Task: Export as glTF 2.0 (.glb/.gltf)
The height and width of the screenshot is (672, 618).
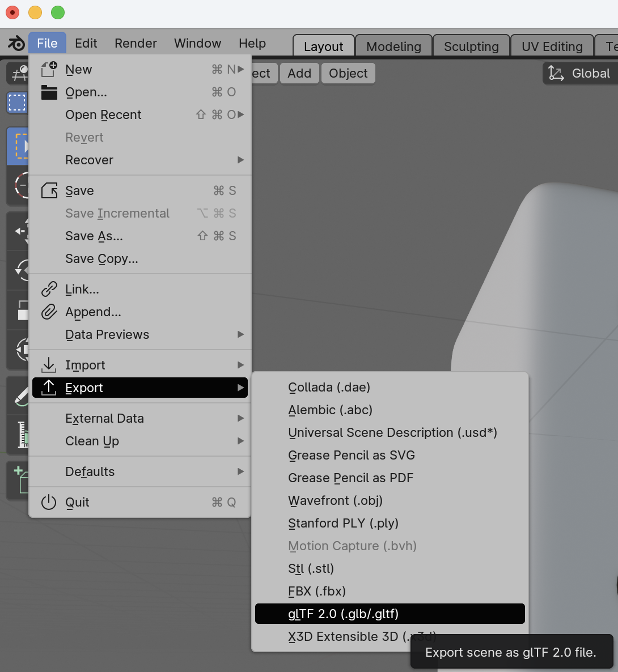Action: click(x=390, y=614)
